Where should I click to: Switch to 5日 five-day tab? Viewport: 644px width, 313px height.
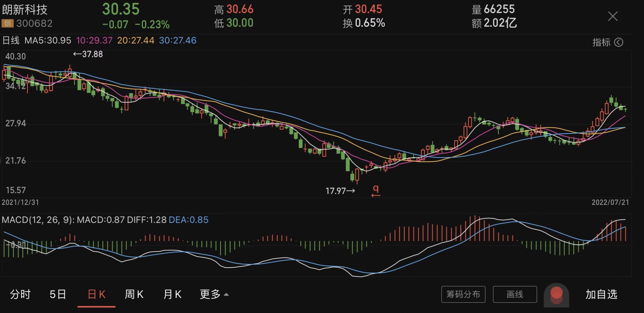[x=58, y=294]
